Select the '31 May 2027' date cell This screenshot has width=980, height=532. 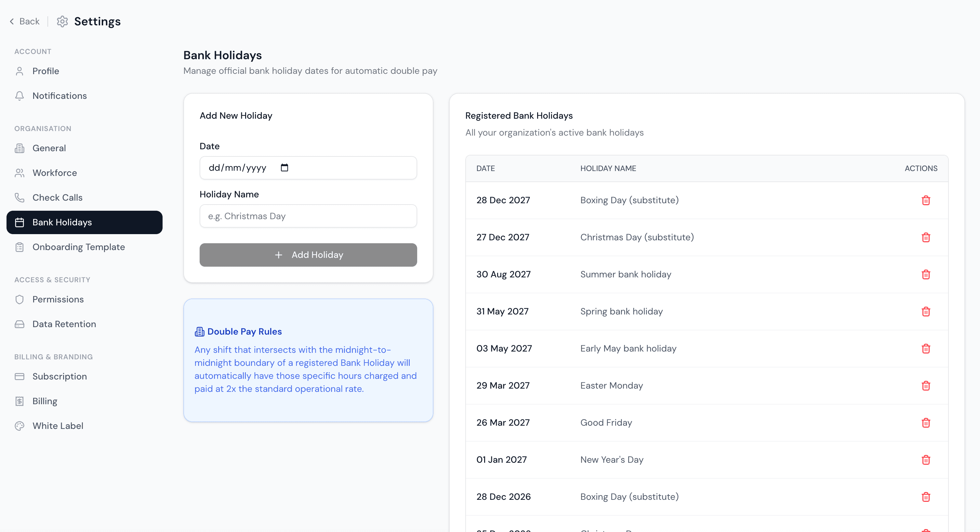(x=502, y=311)
